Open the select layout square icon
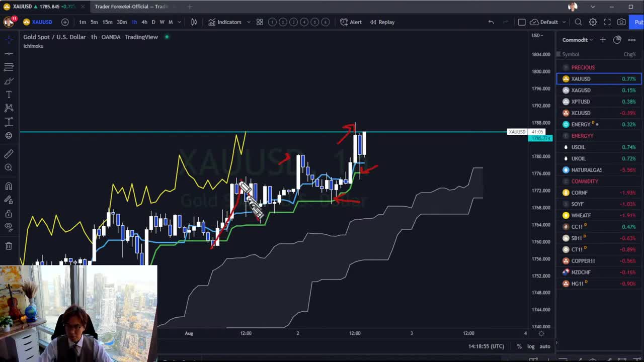Viewport: 644px width, 362px height. 522,22
